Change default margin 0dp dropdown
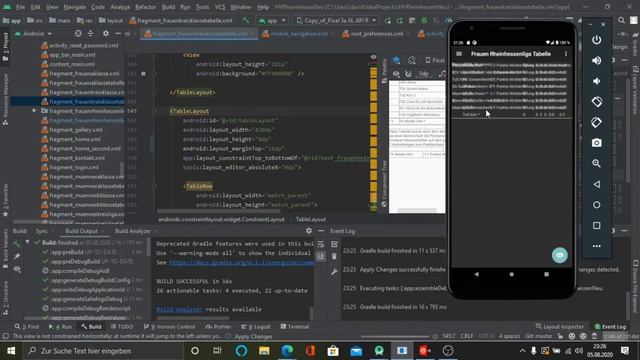The width and height of the screenshot is (640, 360). pyautogui.click(x=424, y=74)
